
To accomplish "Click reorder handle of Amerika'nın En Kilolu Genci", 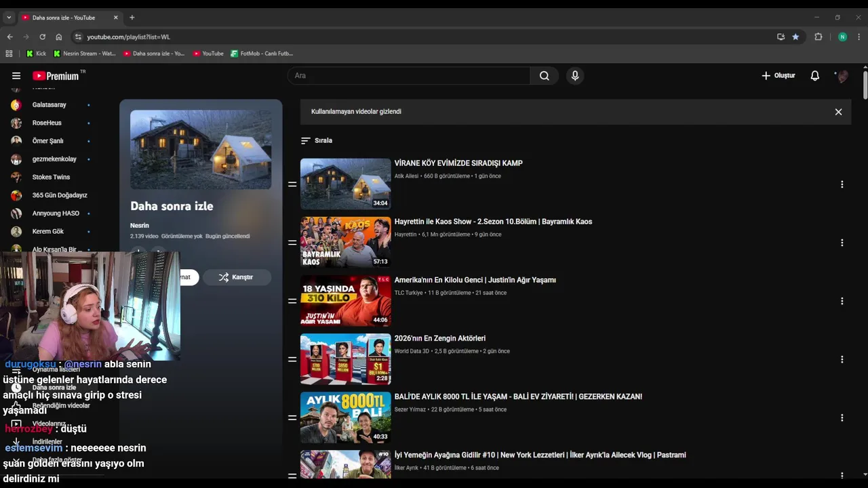I will point(292,301).
